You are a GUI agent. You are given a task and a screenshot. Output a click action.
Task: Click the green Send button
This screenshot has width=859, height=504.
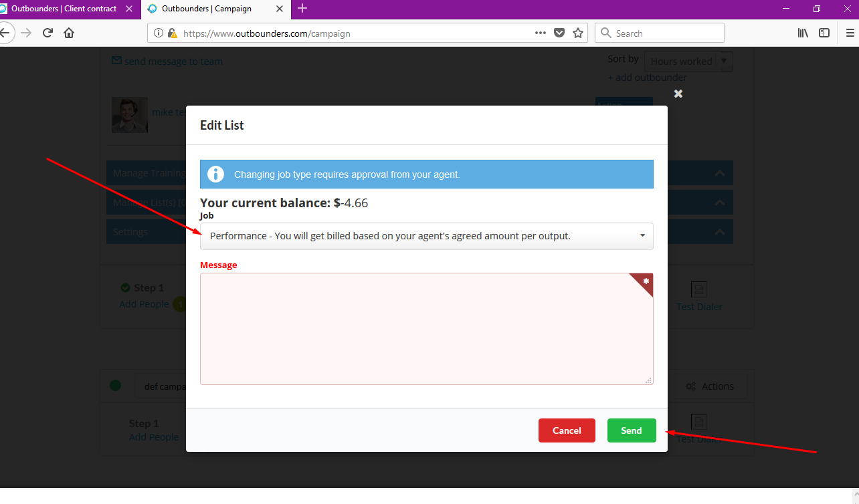[x=632, y=430]
